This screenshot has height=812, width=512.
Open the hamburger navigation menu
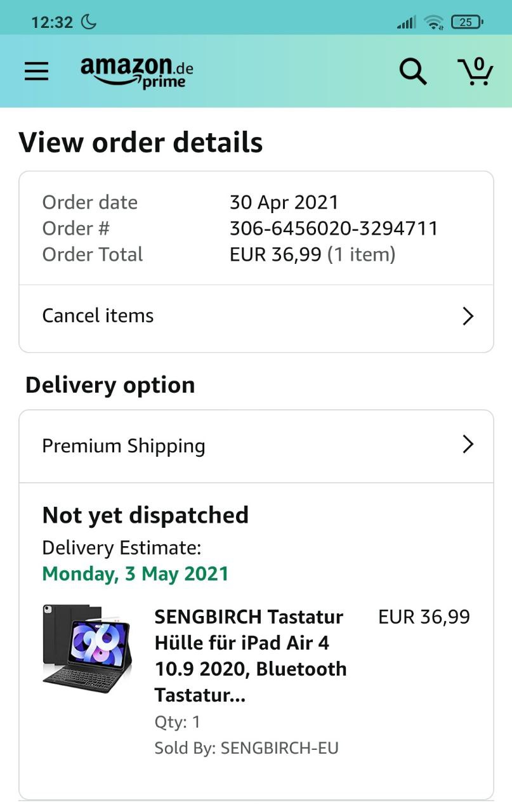[x=37, y=71]
